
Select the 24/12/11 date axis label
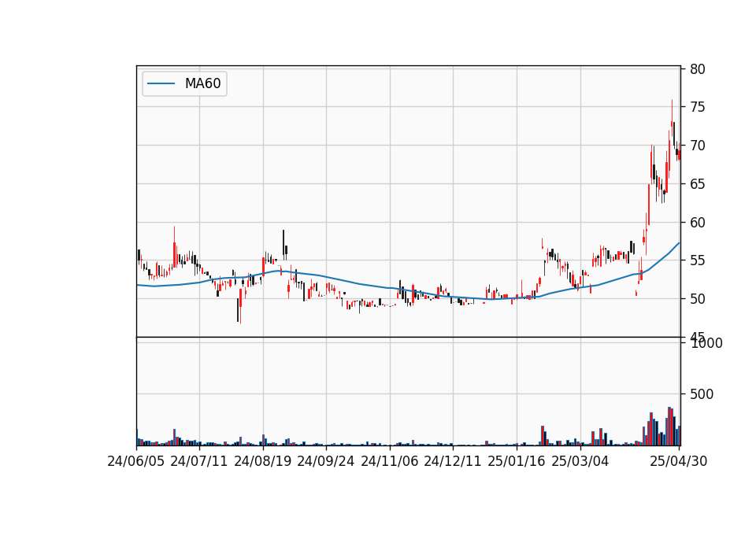(453, 461)
